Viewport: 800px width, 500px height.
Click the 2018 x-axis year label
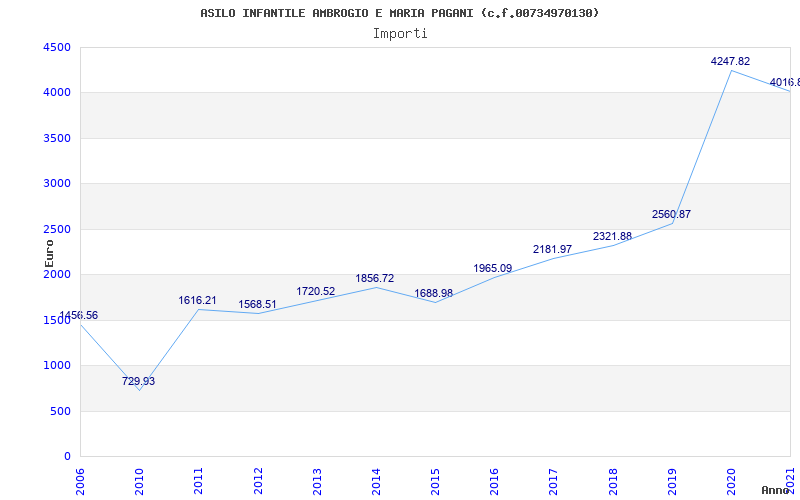click(613, 481)
